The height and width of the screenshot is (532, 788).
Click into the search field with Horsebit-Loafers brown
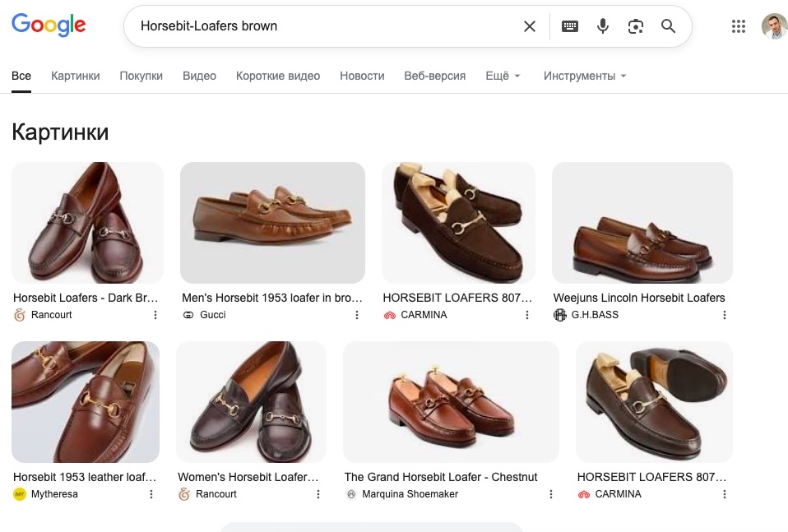[x=321, y=26]
